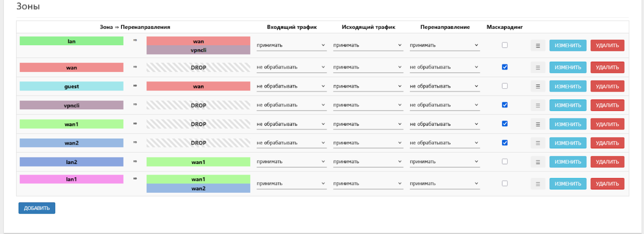The image size is (644, 234).
Task: Click the striped DROP label in wan row
Action: (198, 67)
